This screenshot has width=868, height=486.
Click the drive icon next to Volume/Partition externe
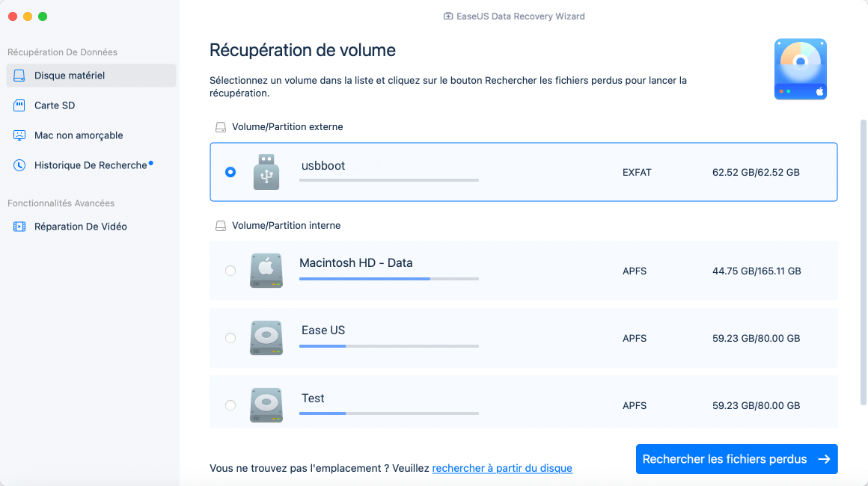(x=220, y=127)
